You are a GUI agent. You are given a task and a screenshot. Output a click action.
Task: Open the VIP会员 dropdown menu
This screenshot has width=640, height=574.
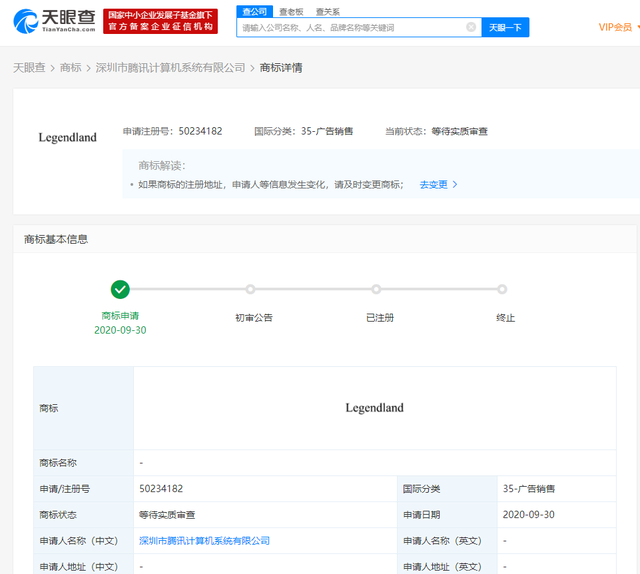pyautogui.click(x=617, y=27)
